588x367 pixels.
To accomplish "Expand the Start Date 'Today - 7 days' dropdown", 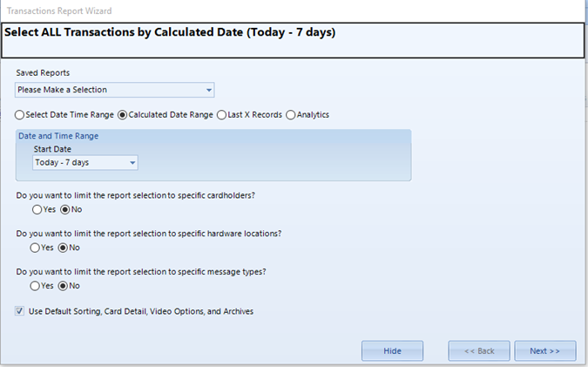I will coord(85,163).
